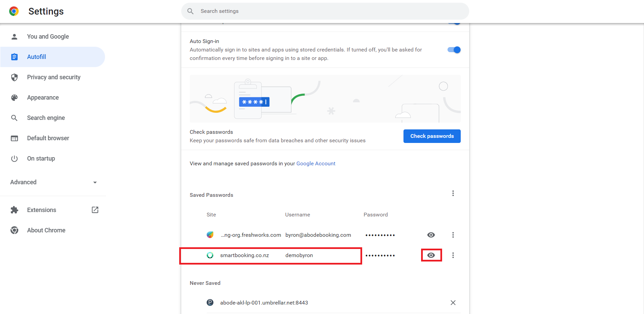Click the You and Google person icon
This screenshot has width=644, height=314.
click(14, 37)
